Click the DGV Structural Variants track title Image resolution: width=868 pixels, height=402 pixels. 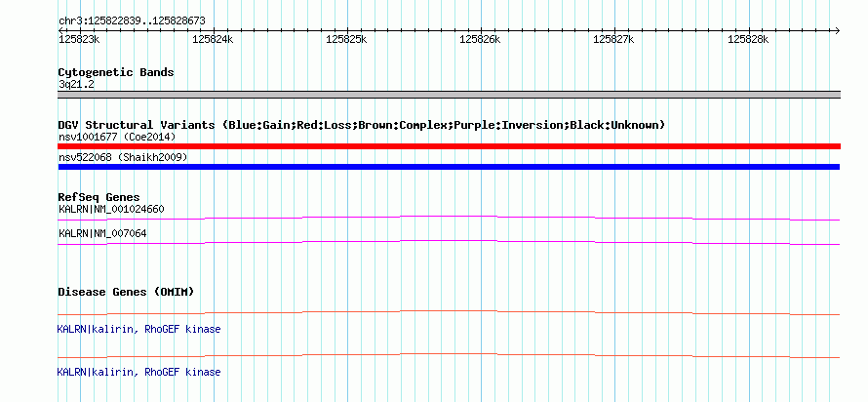pyautogui.click(x=361, y=125)
